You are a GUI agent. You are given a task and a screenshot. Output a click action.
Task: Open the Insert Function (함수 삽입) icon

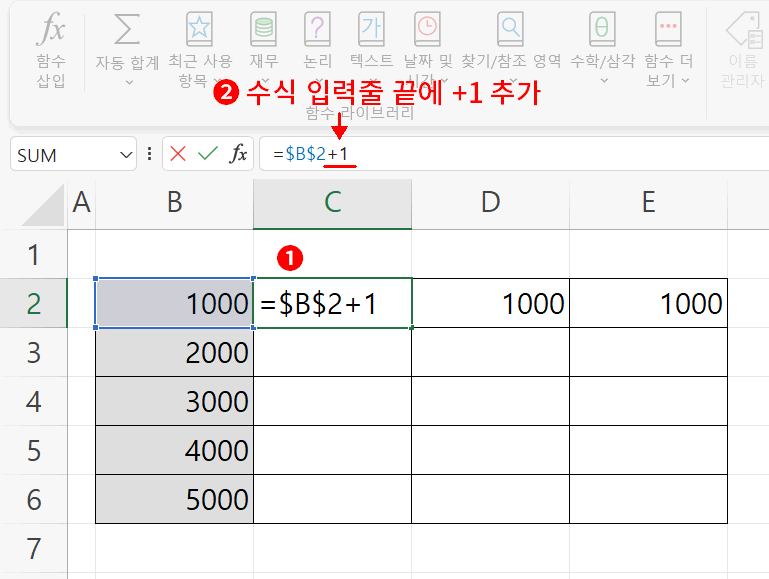[x=51, y=29]
